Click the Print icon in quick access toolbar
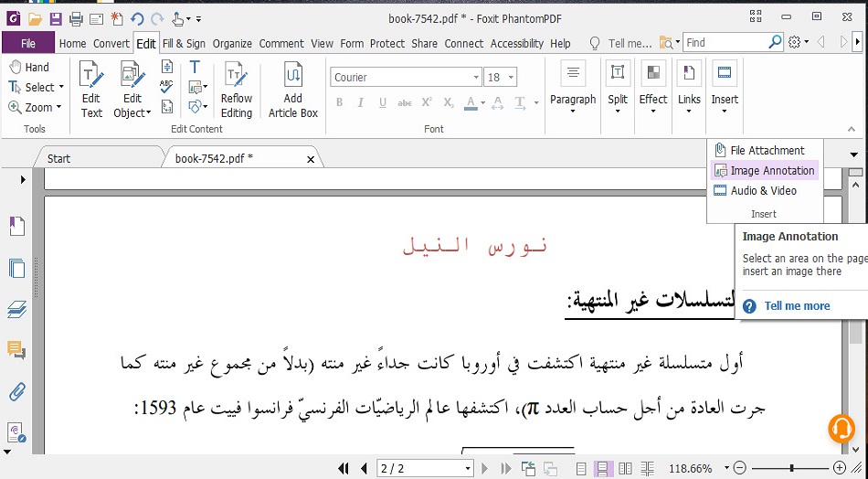 click(x=76, y=18)
